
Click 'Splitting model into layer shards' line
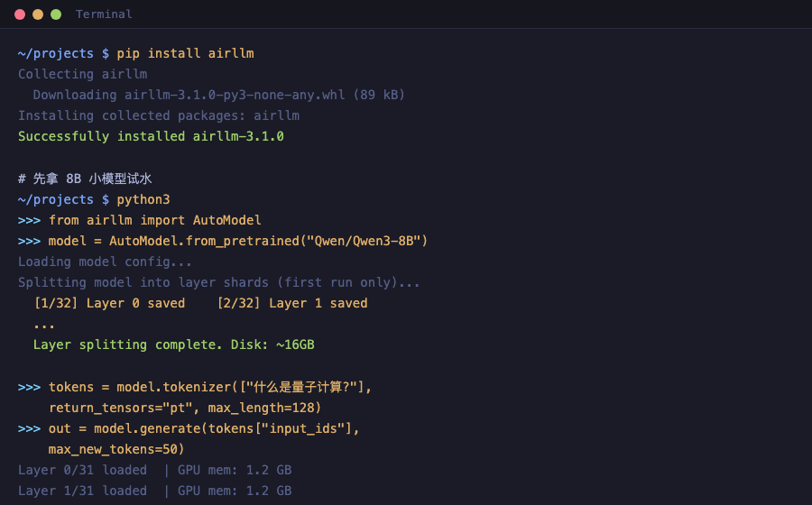click(219, 282)
